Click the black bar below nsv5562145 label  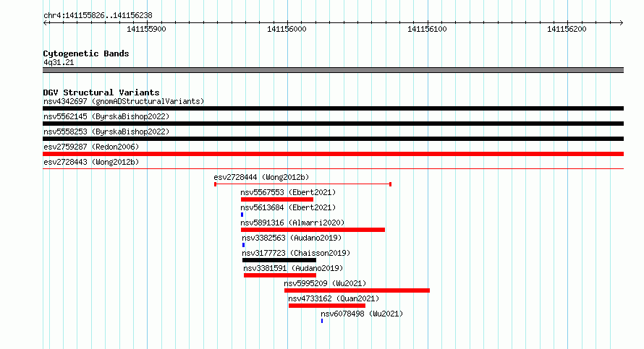pos(333,124)
